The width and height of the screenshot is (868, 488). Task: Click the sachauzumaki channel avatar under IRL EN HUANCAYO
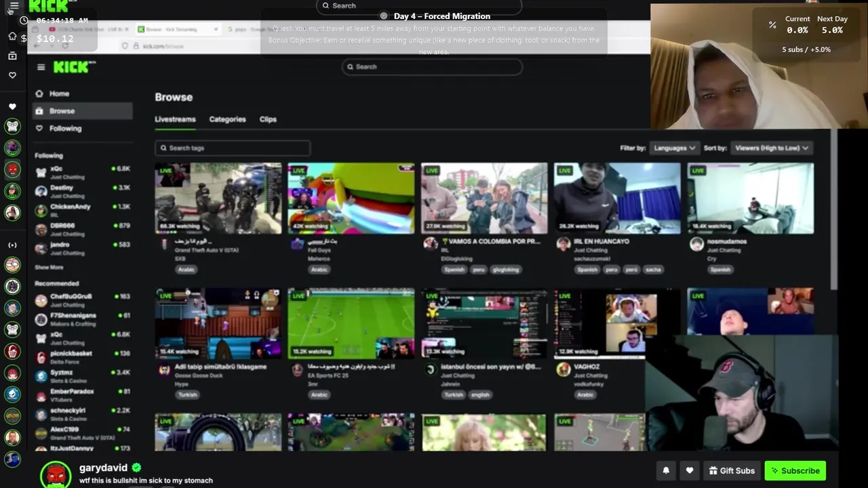point(563,243)
